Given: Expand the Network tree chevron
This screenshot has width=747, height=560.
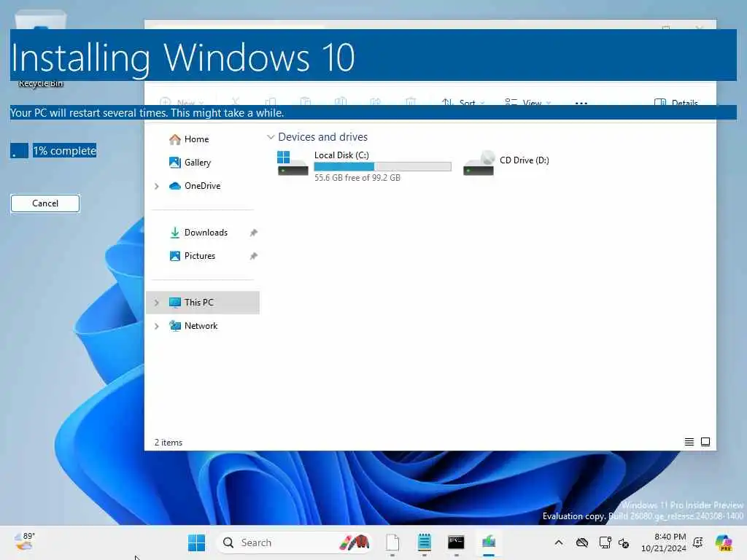Looking at the screenshot, I should [x=157, y=326].
